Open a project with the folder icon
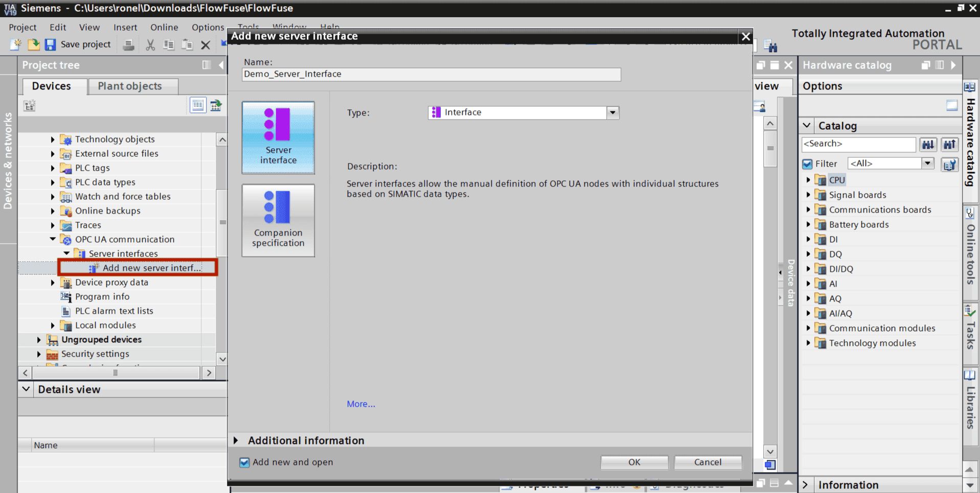The height and width of the screenshot is (493, 980). [33, 44]
